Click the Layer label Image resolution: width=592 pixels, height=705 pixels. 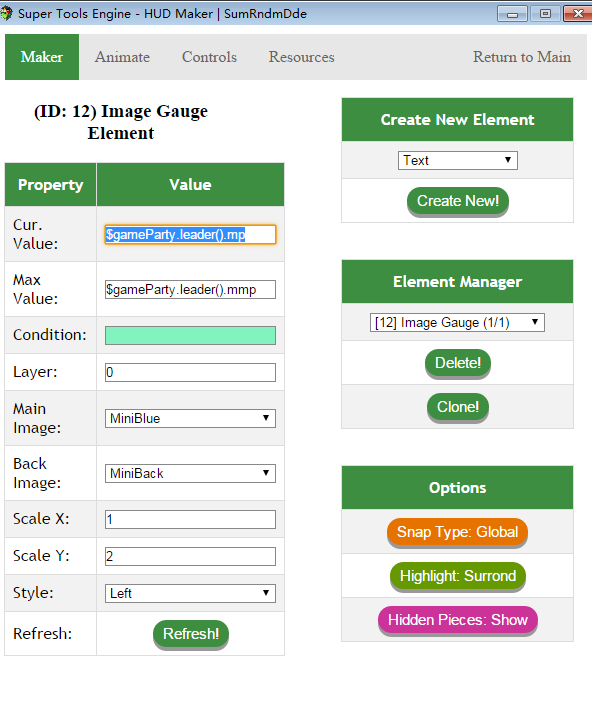[x=35, y=372]
